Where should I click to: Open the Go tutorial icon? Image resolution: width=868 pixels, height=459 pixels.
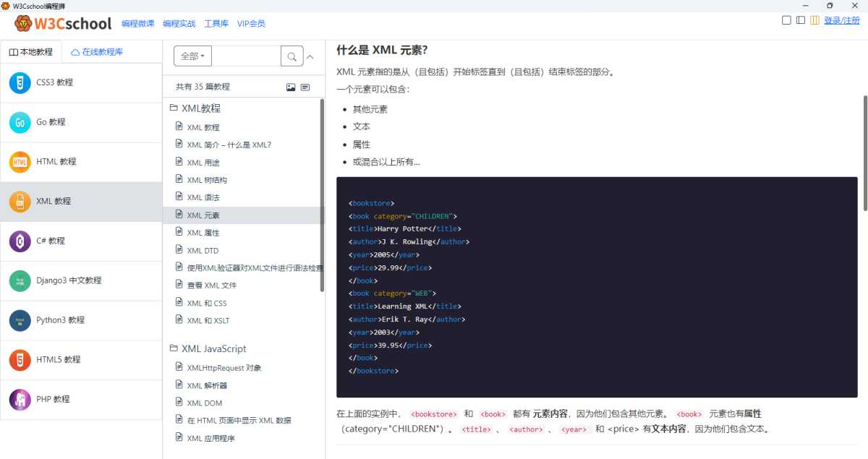click(20, 122)
